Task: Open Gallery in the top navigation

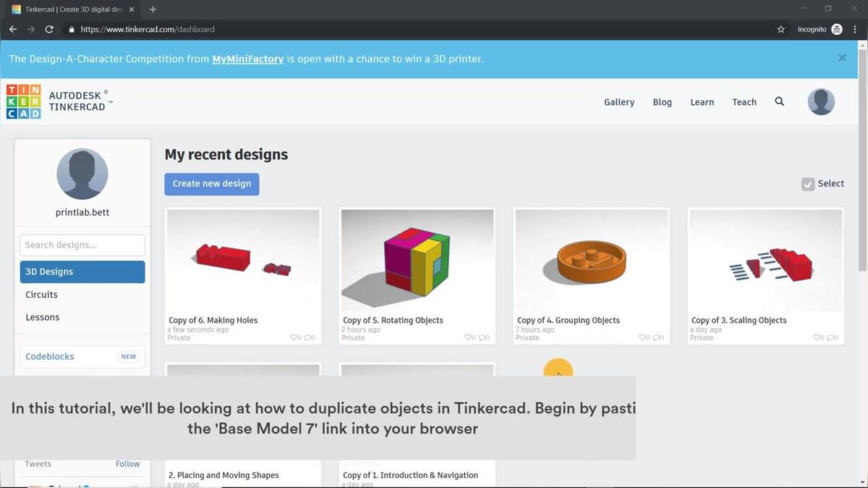Action: tap(619, 102)
